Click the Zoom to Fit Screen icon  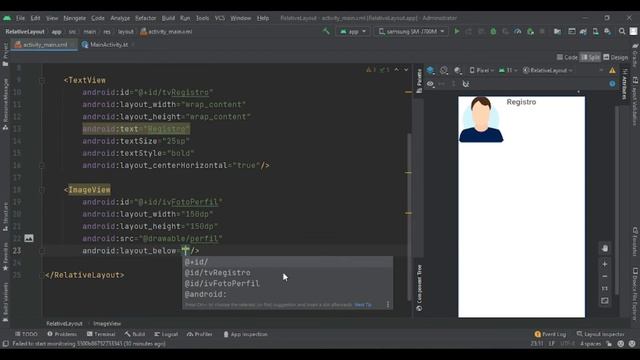click(605, 301)
